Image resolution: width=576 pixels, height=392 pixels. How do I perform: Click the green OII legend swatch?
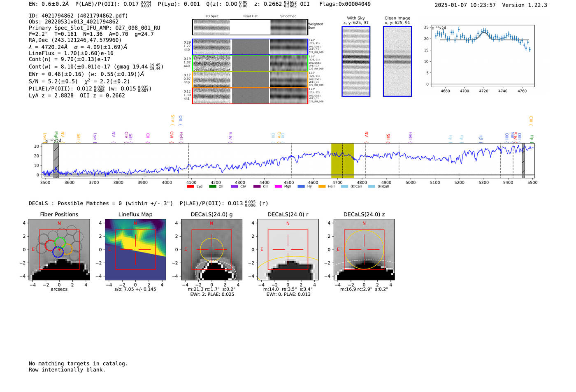[x=212, y=186]
